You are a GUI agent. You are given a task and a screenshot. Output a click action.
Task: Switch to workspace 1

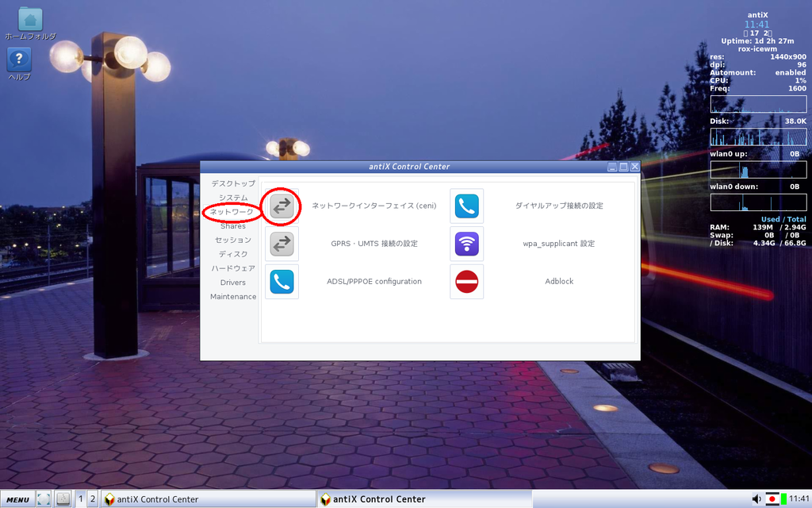(80, 499)
